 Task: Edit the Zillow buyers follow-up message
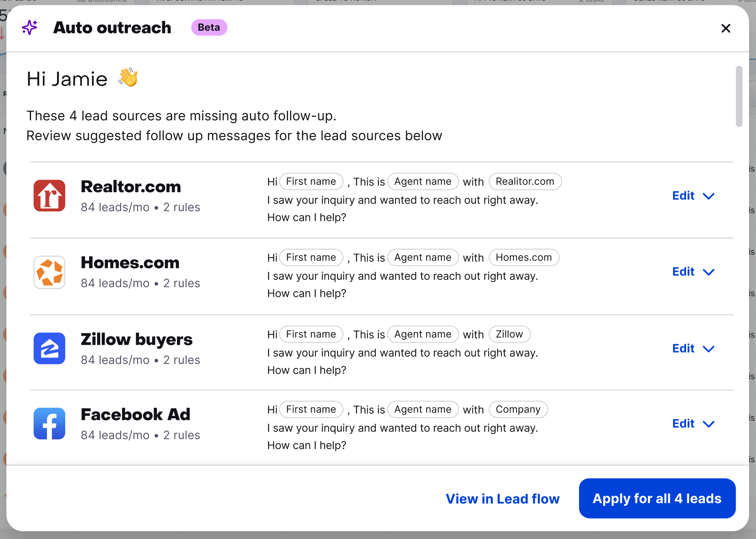683,348
